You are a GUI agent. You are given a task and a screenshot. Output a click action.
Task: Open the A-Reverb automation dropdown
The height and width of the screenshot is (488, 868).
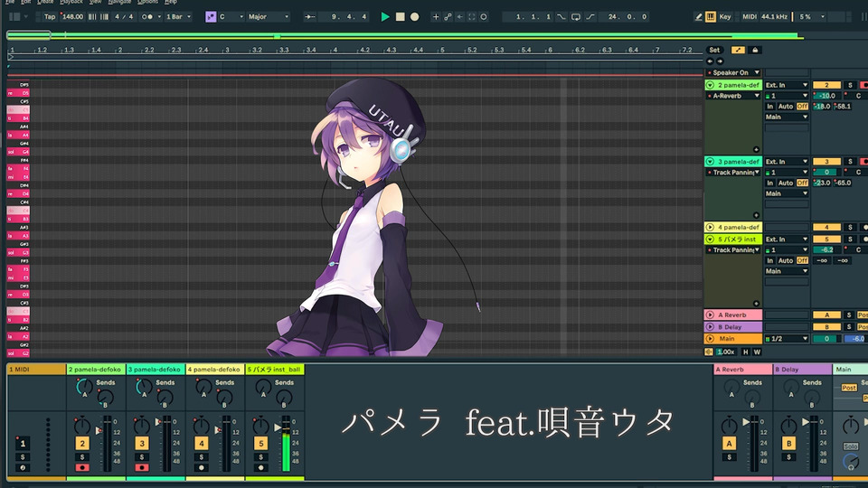coord(733,96)
